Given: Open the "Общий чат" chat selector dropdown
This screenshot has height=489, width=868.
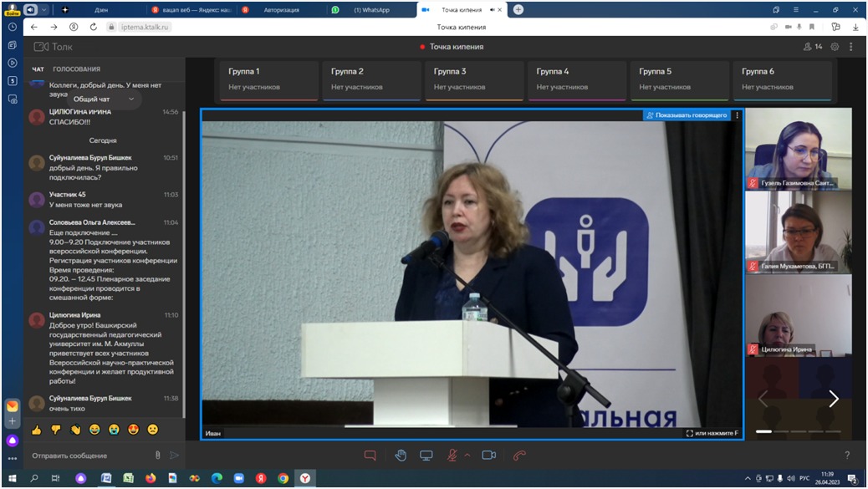Looking at the screenshot, I should pyautogui.click(x=103, y=99).
